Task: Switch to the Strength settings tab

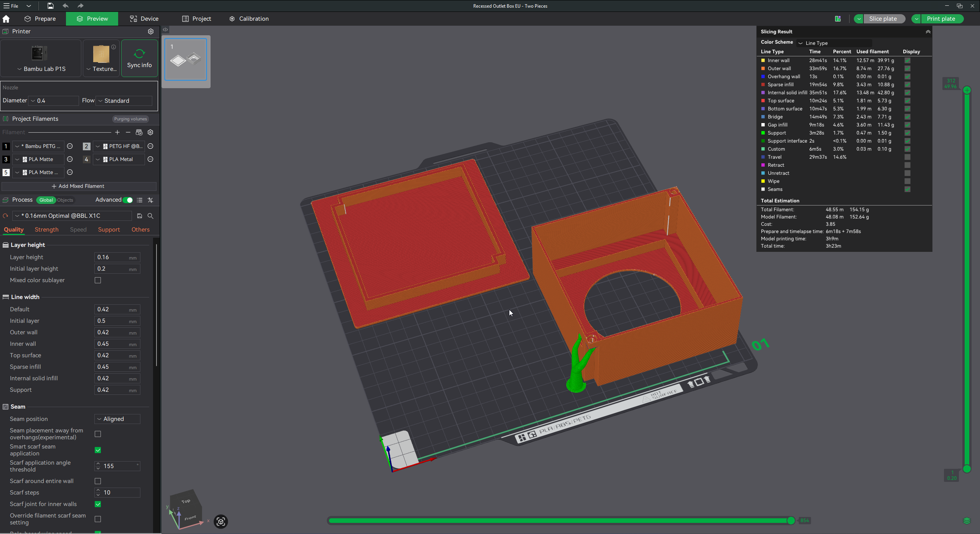Action: click(x=46, y=230)
